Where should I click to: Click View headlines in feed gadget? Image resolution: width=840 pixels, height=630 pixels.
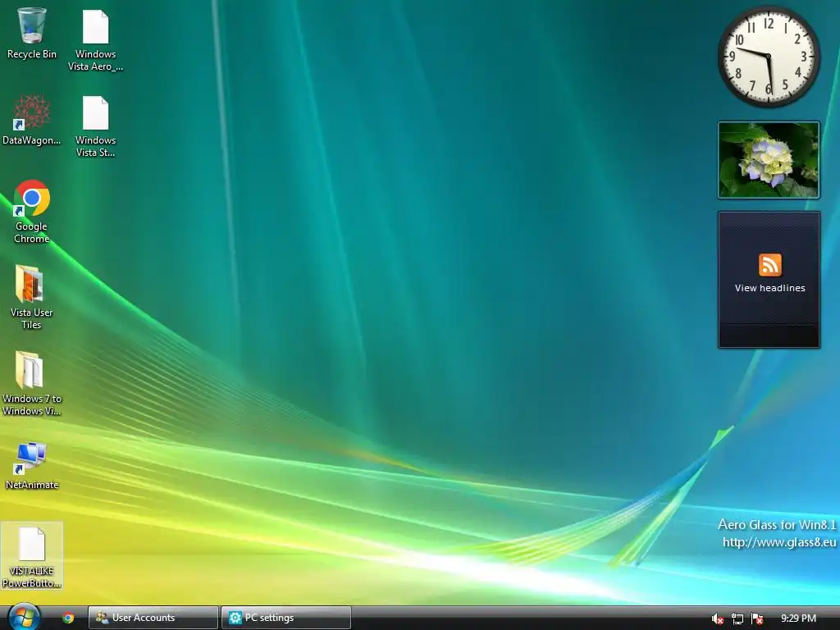[769, 288]
